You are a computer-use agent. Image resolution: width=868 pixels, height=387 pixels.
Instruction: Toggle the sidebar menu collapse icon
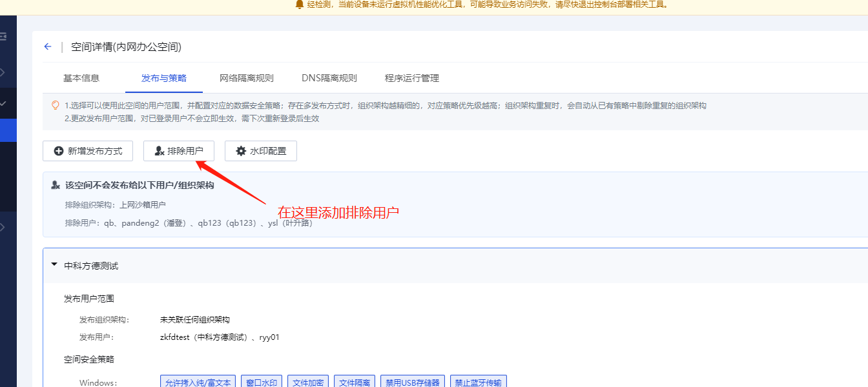pyautogui.click(x=3, y=37)
